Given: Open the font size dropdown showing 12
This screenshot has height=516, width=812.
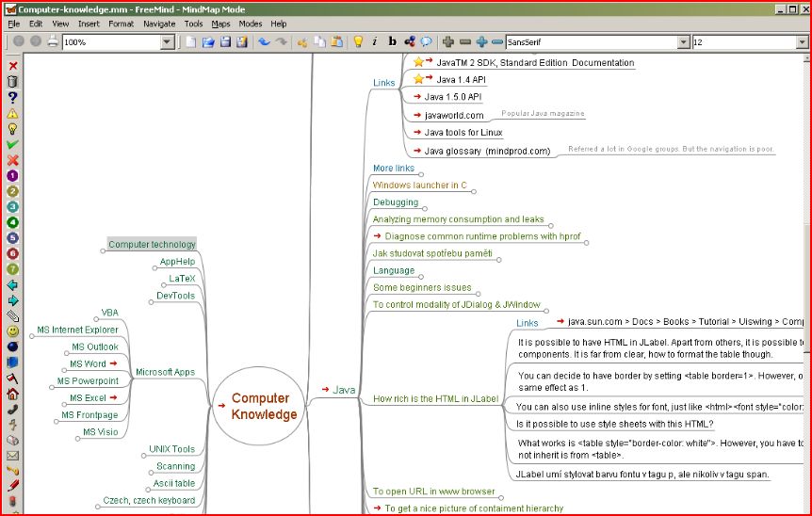Looking at the screenshot, I should coord(802,42).
